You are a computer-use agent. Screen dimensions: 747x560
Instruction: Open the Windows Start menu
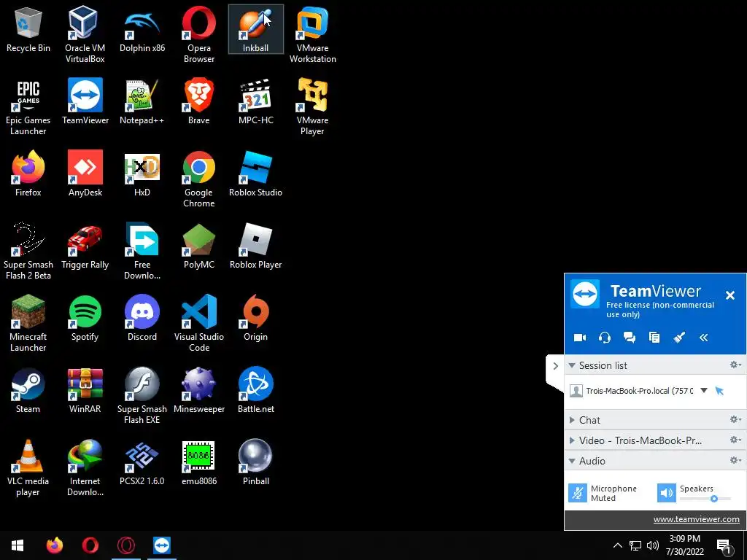(18, 545)
